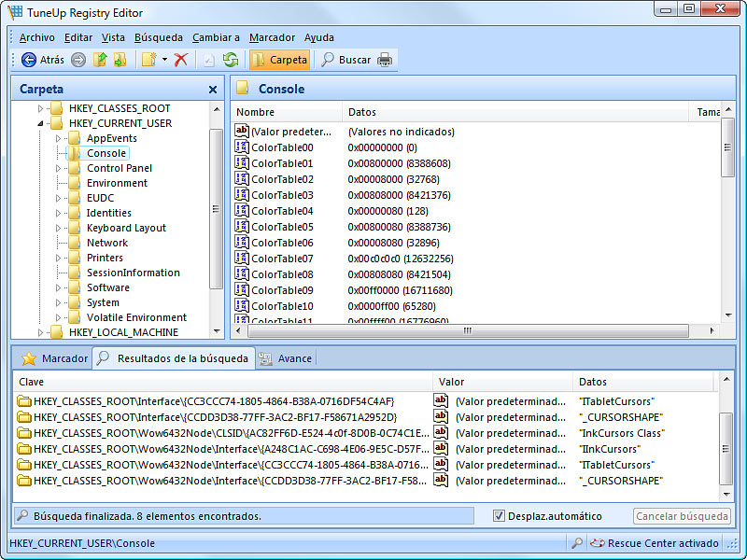Select the first TabletCursors search result row
This screenshot has width=747, height=560.
(x=224, y=401)
